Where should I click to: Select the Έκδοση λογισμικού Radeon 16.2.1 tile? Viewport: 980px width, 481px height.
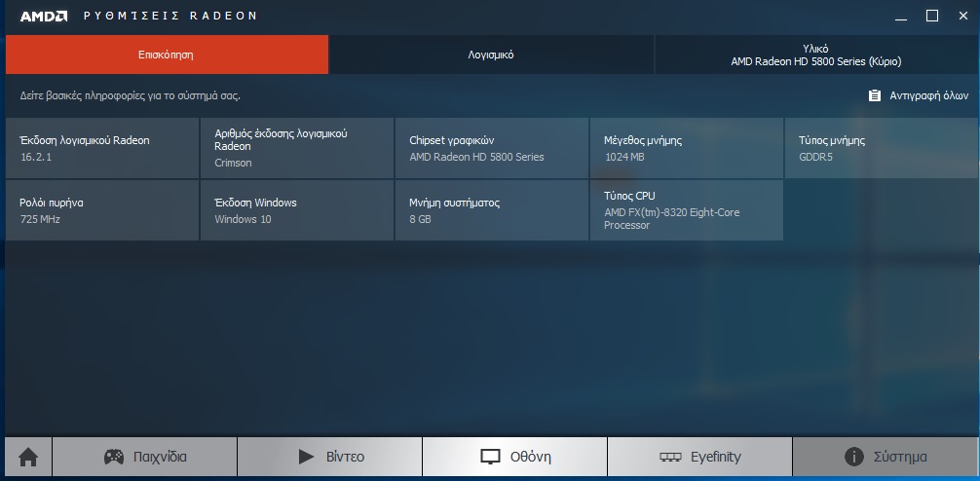click(x=102, y=148)
